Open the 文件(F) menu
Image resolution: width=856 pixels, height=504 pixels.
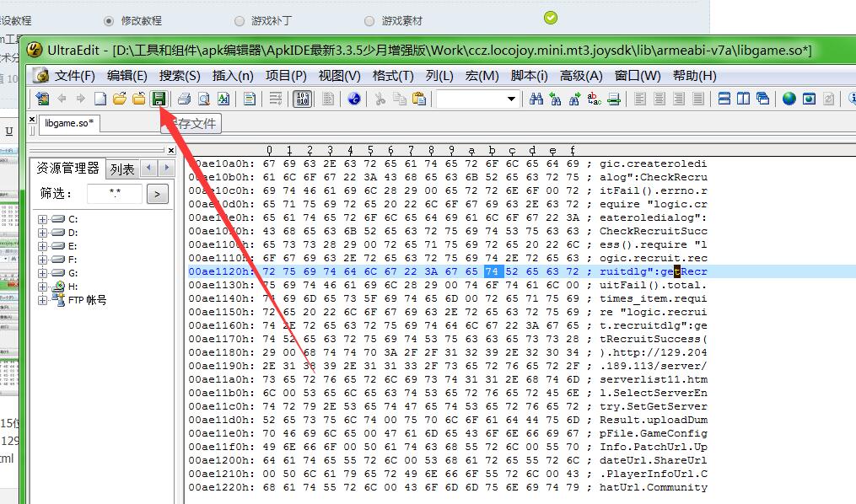[x=73, y=75]
